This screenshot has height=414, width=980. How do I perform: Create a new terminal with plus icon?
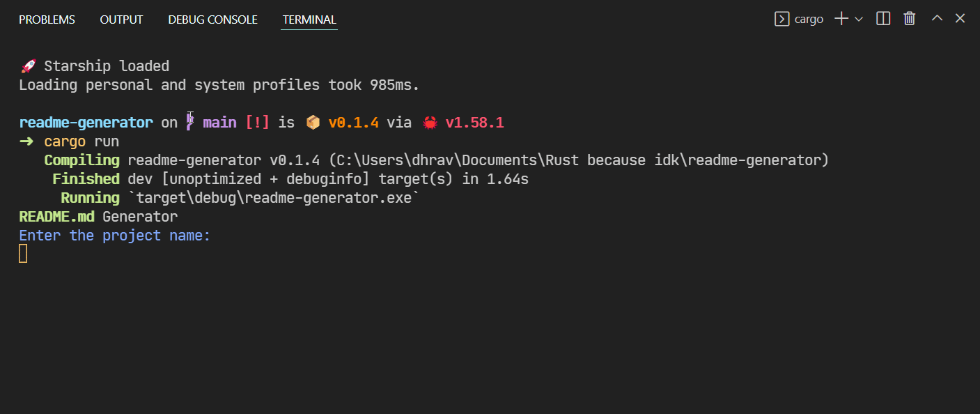pos(841,19)
